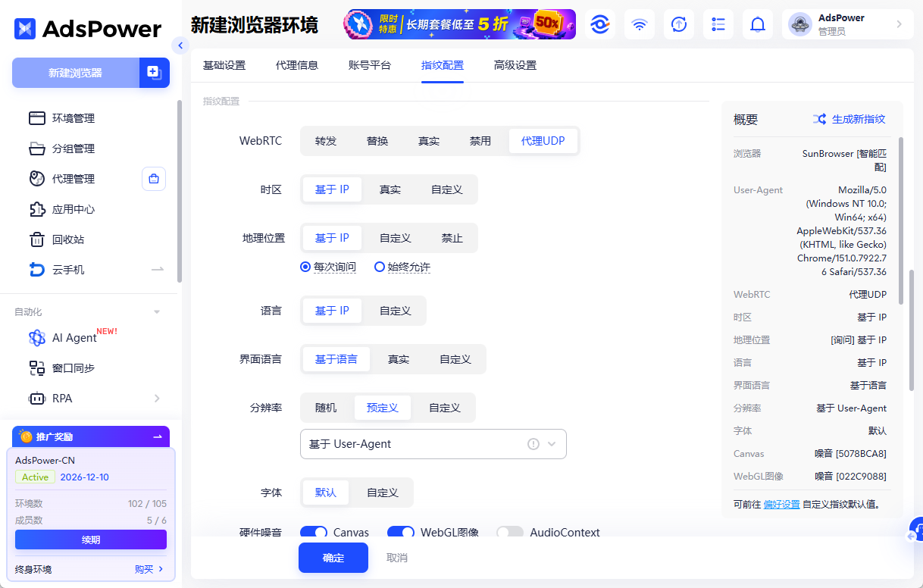Viewport: 923px width, 588px height.
Task: Click the shopping bag icon near 代理管理
Action: coord(154,179)
